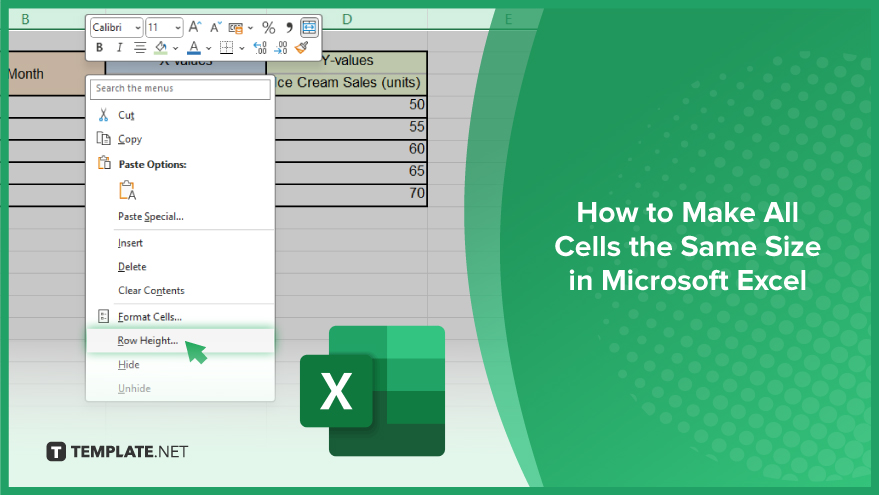Apply comma style formatting
The image size is (879, 495).
coord(289,27)
